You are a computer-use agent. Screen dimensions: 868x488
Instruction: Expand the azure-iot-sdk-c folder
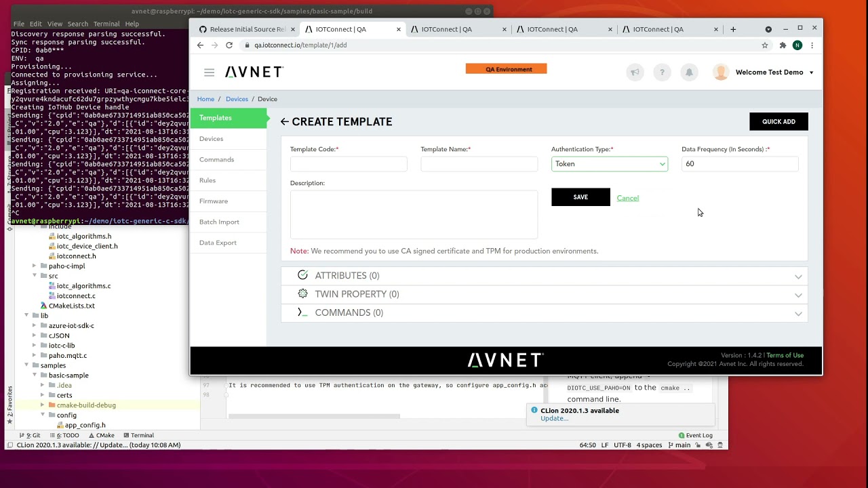click(35, 325)
